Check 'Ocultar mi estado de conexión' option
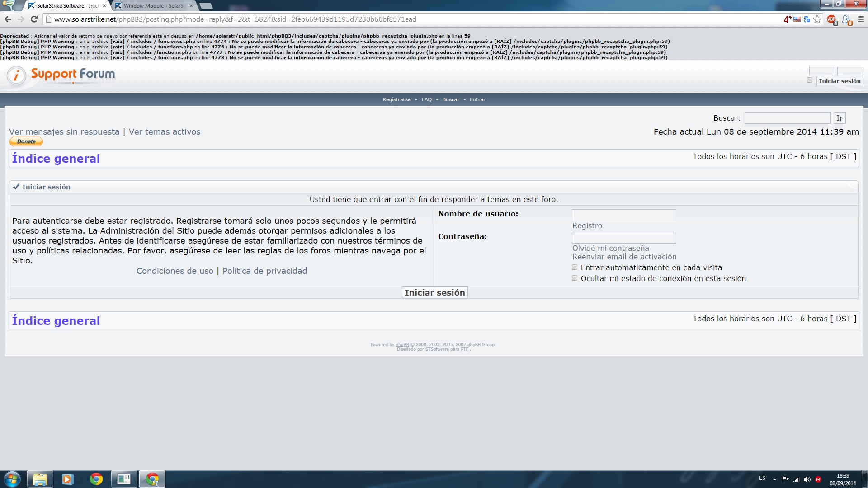This screenshot has height=488, width=868. (575, 278)
